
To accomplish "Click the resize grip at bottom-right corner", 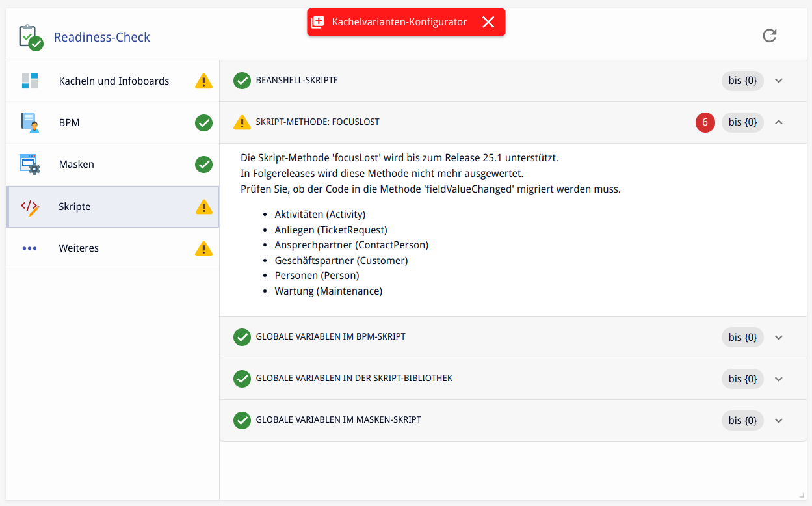I will (801, 496).
